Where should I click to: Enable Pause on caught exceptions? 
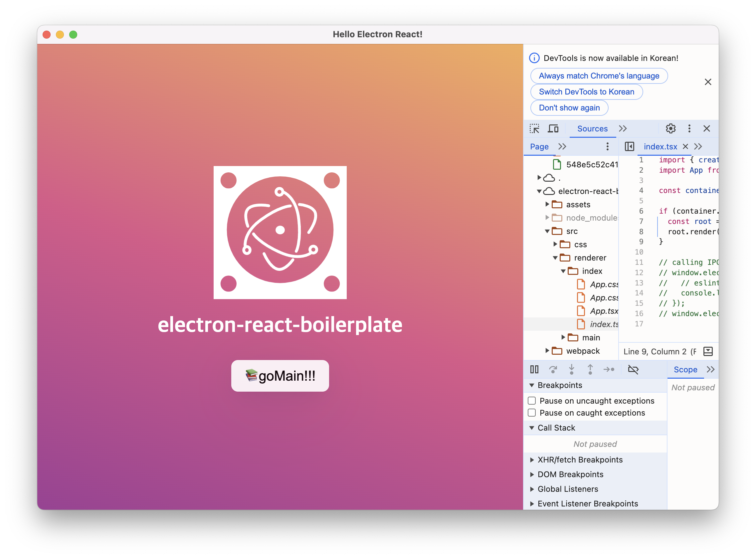tap(532, 413)
